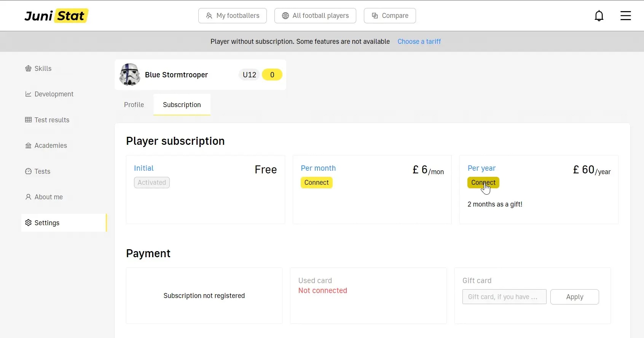Apply the gift card
The width and height of the screenshot is (644, 338).
pos(574,297)
